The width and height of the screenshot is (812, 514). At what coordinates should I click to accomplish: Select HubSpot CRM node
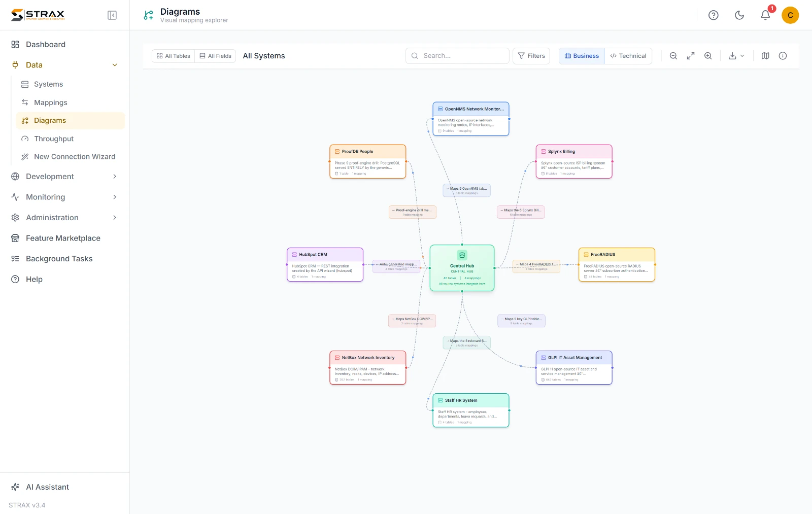[x=325, y=264]
